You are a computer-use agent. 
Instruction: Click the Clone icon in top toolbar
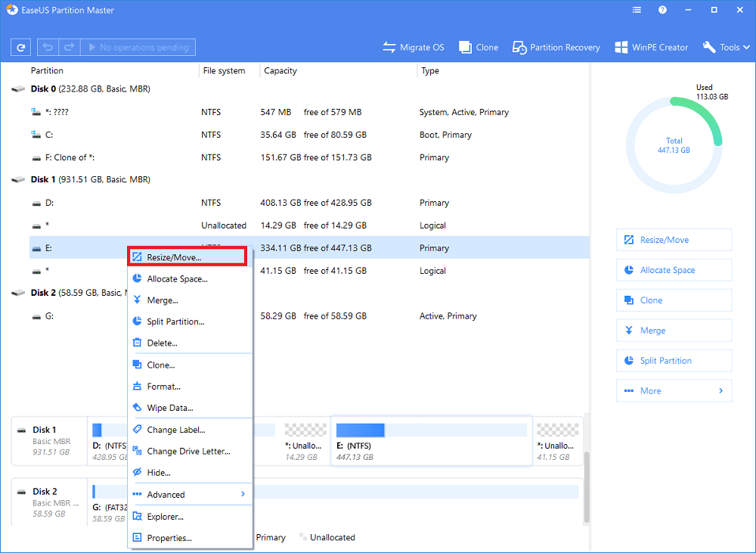[465, 48]
